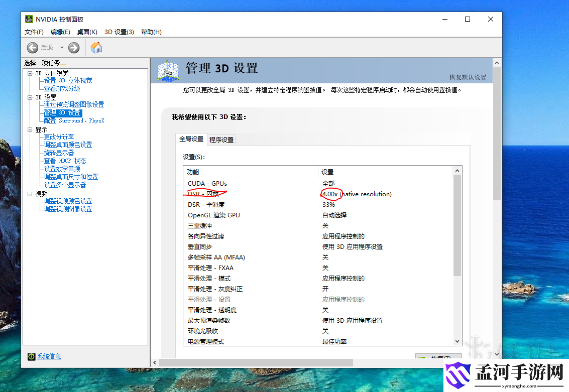
Task: Click the Back arrow icon
Action: (32, 48)
